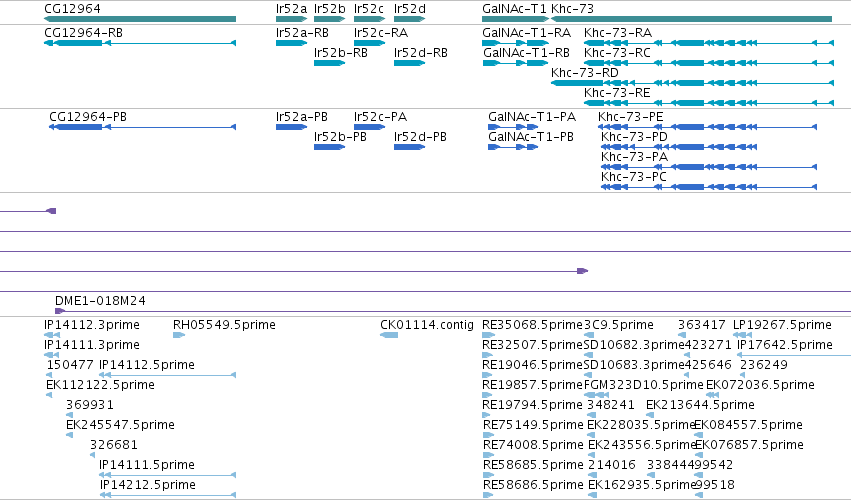The image size is (851, 500).
Task: Click transcript Ir52d-RB
Action: point(421,53)
